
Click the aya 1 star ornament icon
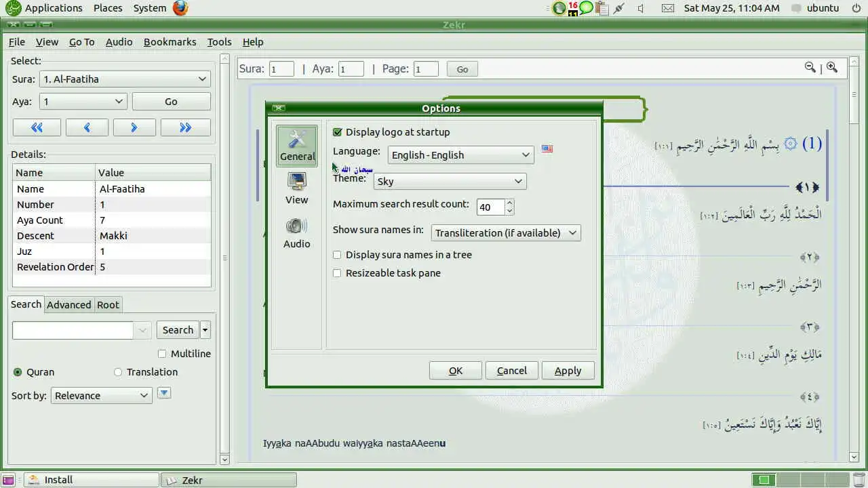tap(791, 144)
